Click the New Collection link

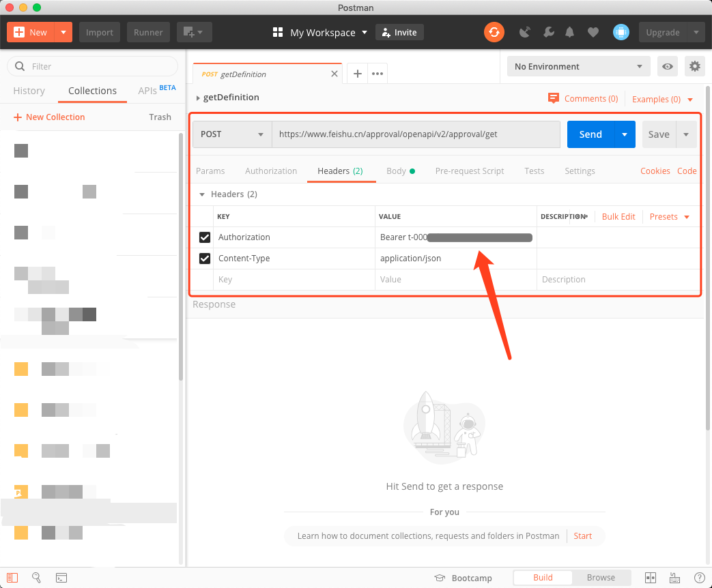click(x=49, y=117)
